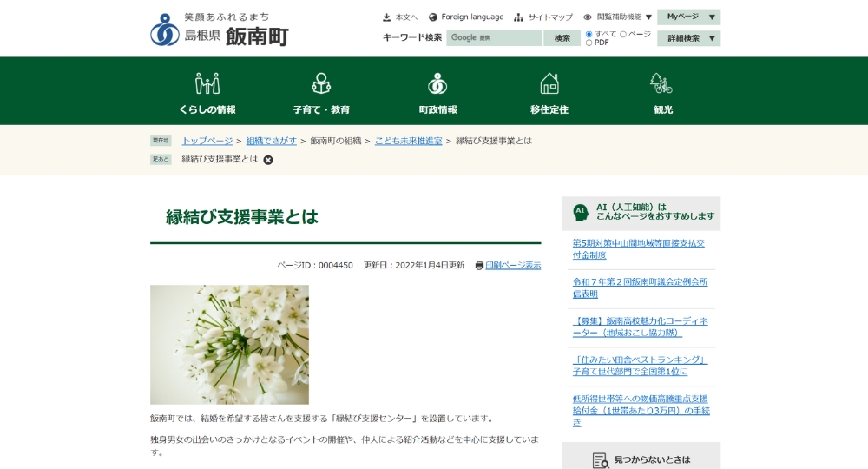Select the ページ search radio button
The width and height of the screenshot is (868, 469).
[623, 35]
